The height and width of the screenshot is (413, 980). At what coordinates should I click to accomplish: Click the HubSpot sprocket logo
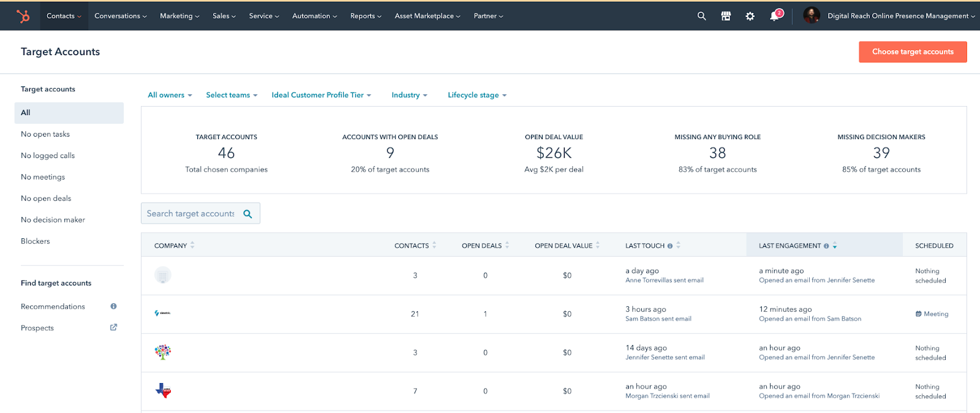[x=23, y=16]
